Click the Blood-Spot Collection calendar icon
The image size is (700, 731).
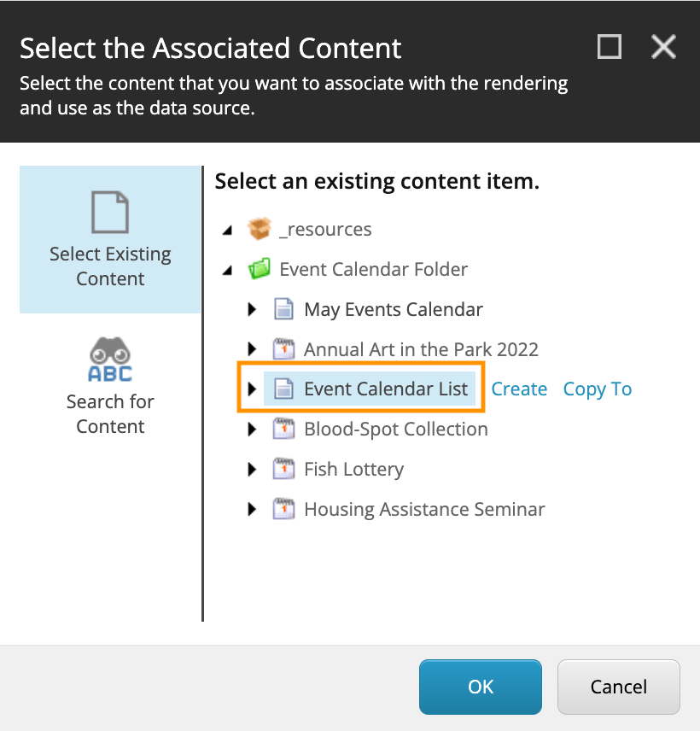283,429
